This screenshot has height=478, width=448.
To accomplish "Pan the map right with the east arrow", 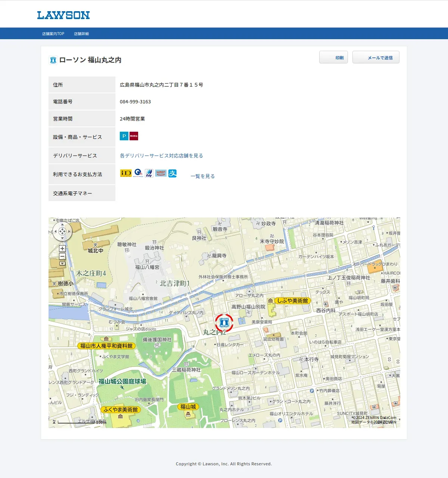I will 69,232.
